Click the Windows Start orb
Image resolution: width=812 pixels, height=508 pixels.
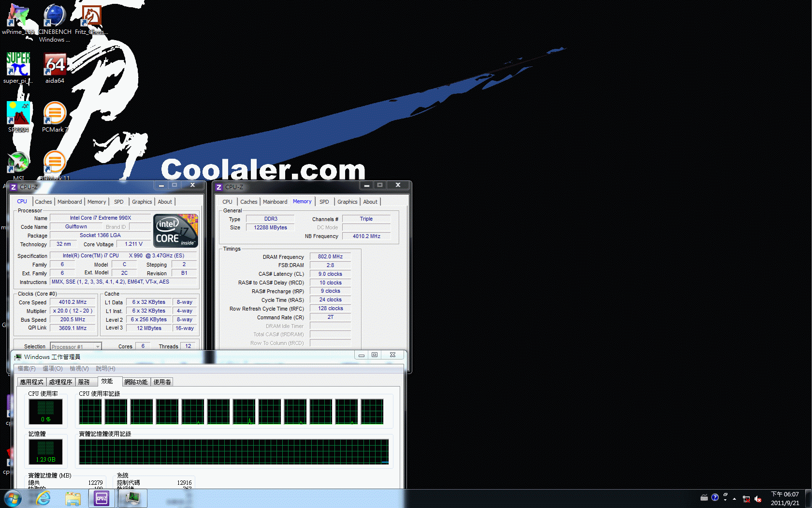coord(13,498)
